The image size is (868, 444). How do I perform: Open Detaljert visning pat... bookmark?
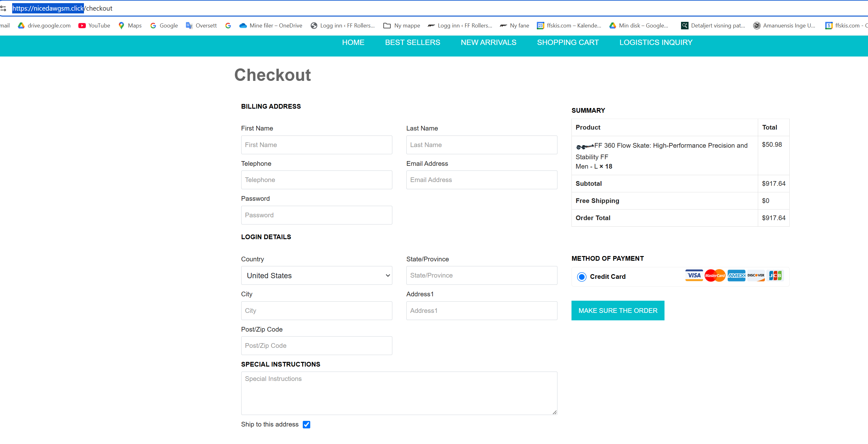coord(713,26)
